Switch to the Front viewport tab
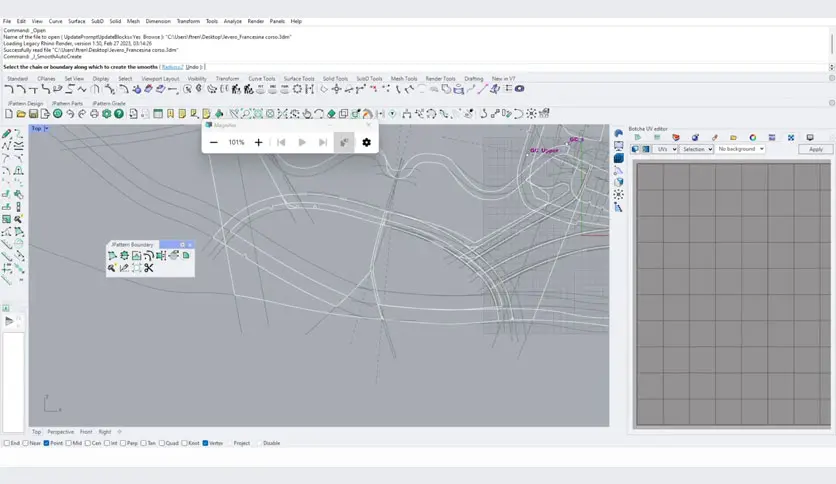The width and height of the screenshot is (836, 484). click(86, 432)
